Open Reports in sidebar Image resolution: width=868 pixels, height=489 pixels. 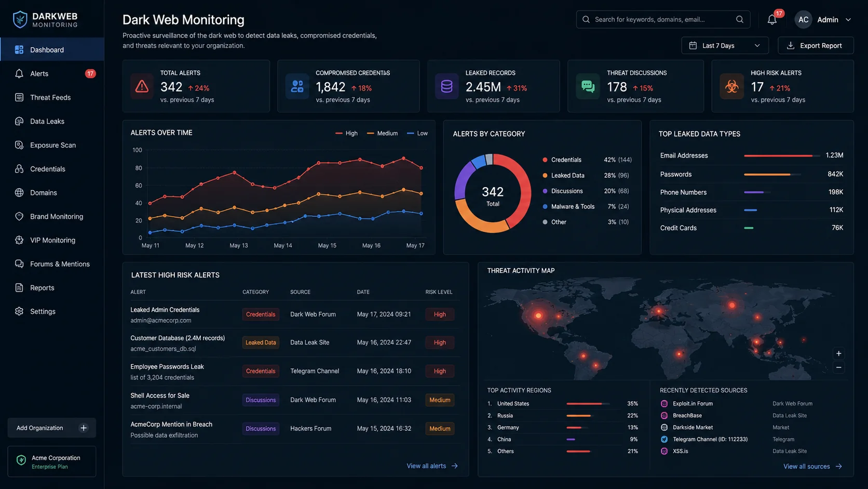coord(52,288)
